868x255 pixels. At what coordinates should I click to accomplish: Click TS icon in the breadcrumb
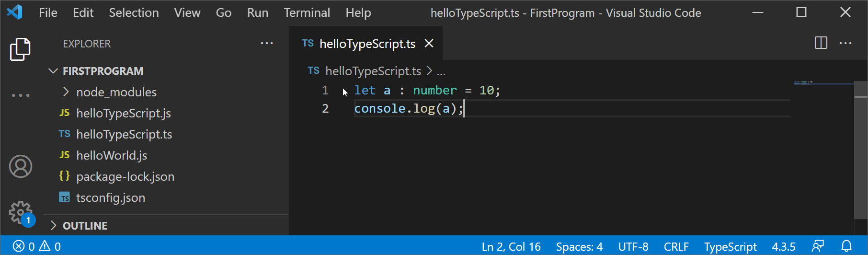click(313, 71)
